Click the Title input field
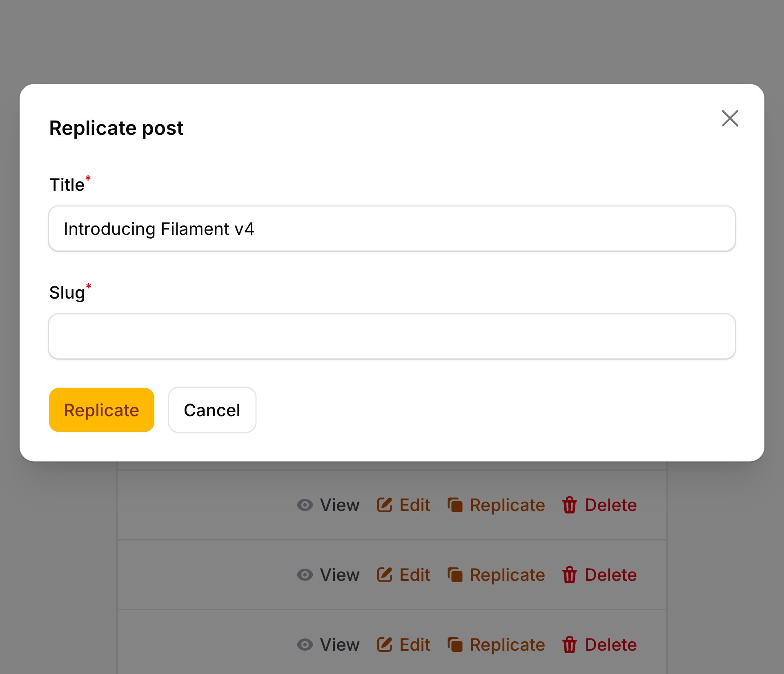 click(x=392, y=229)
